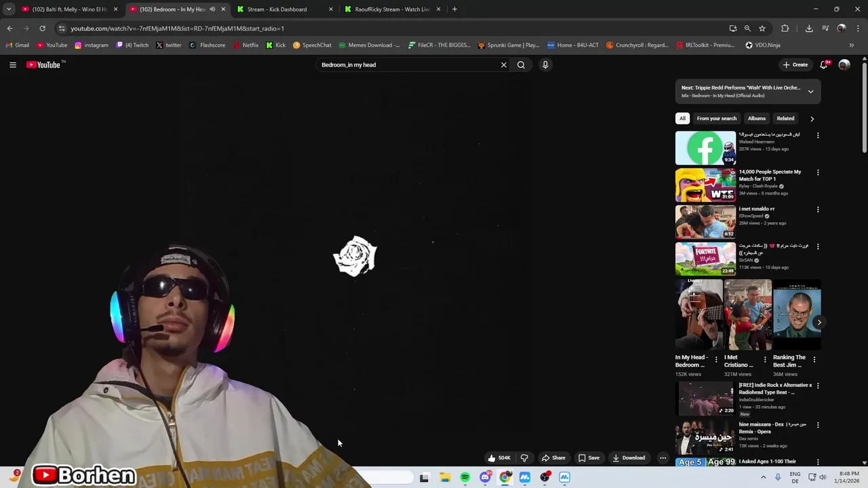Image resolution: width=868 pixels, height=488 pixels.
Task: Select the Related filter chip
Action: [x=785, y=119]
